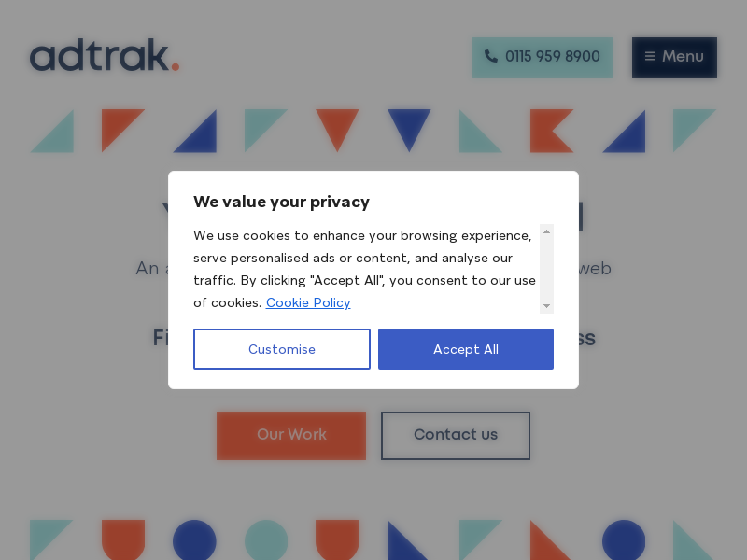Screen dimensions: 747x560
Task: Call the 0115 959 8900 number
Action: [543, 57]
